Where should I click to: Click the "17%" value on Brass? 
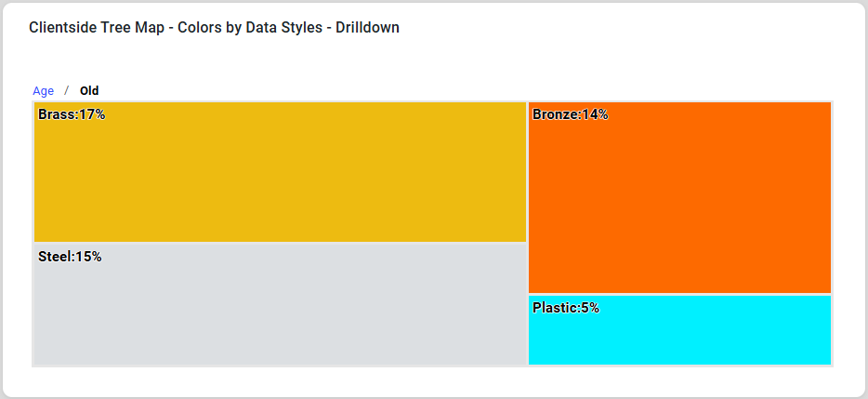(x=92, y=115)
